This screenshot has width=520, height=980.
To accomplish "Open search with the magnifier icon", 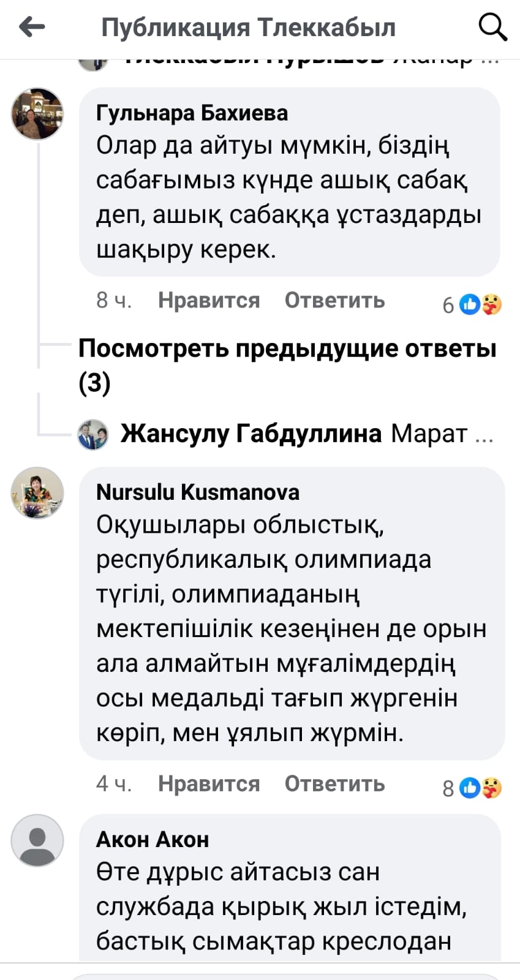I will coord(492,27).
